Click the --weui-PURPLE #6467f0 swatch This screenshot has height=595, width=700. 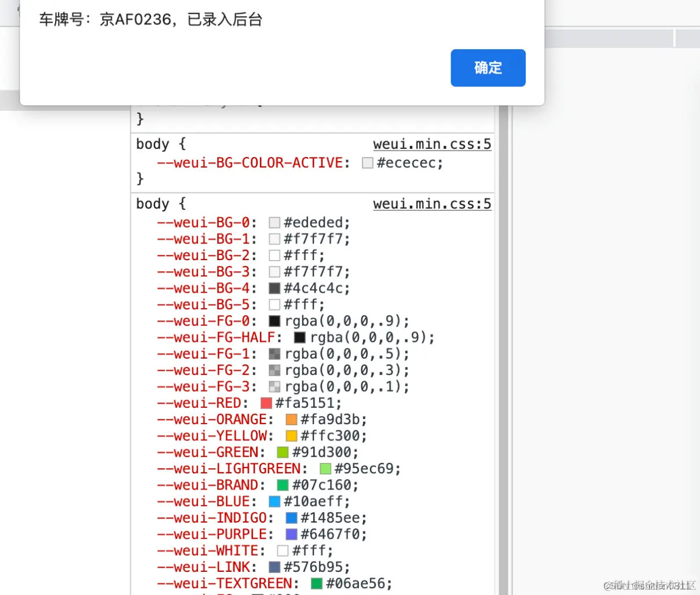291,534
